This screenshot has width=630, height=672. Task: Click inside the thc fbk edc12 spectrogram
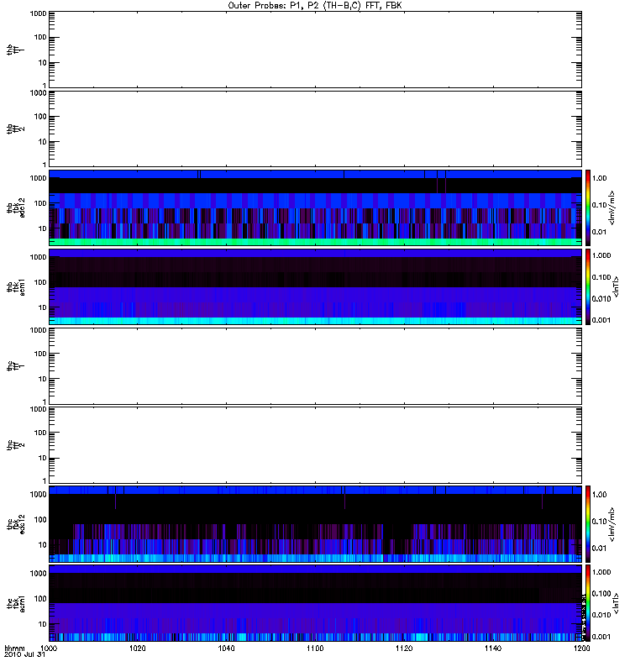pyautogui.click(x=315, y=524)
